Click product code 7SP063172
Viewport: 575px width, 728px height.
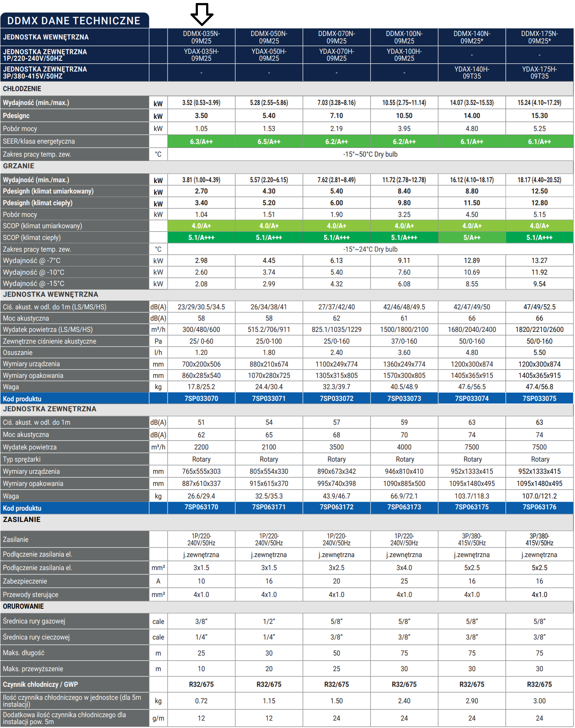[337, 507]
